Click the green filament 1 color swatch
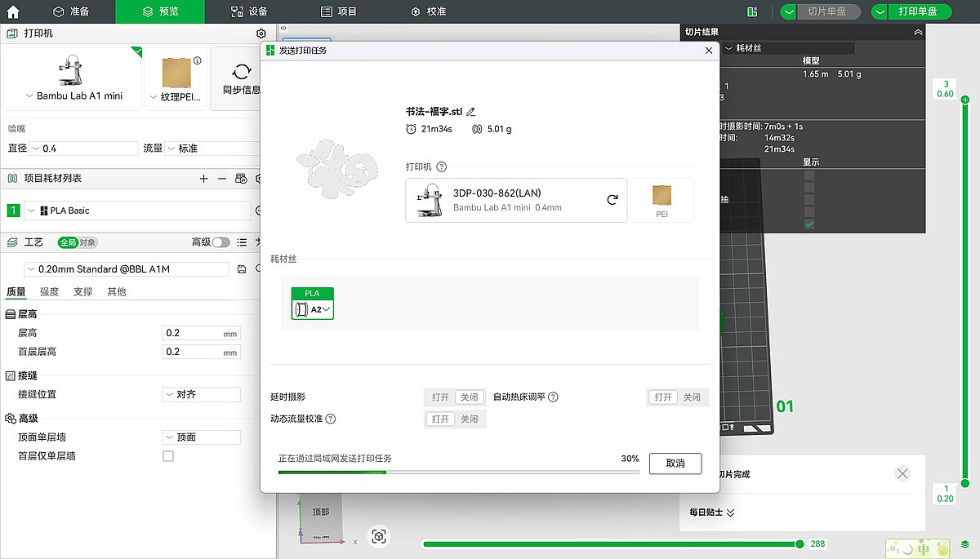Image resolution: width=980 pixels, height=559 pixels. tap(13, 211)
